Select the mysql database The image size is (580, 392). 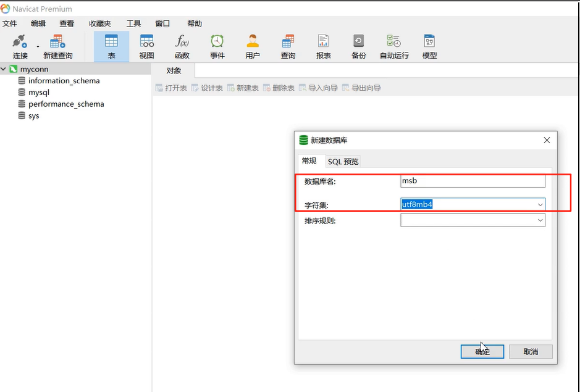pyautogui.click(x=39, y=93)
